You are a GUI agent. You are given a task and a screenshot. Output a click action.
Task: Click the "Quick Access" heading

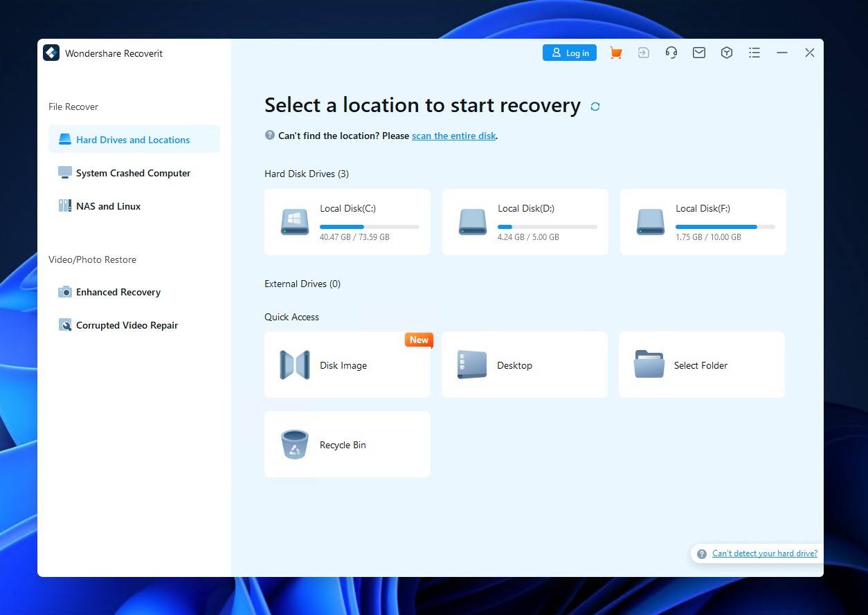(292, 317)
